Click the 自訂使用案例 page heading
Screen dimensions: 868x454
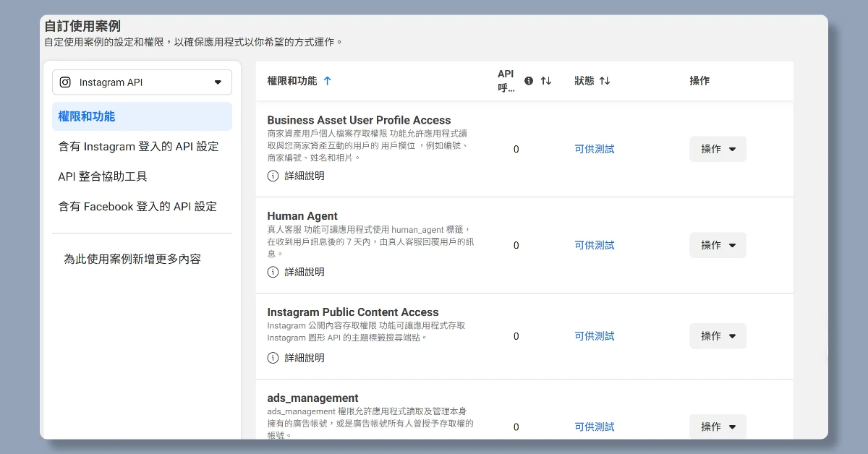82,26
